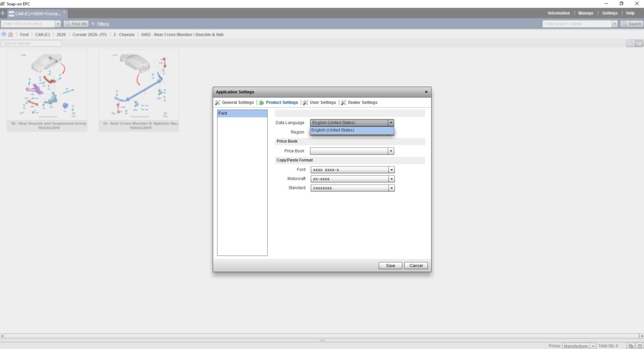Click the Find VIN button
Viewport: 644px width, 349px height.
[x=76, y=24]
